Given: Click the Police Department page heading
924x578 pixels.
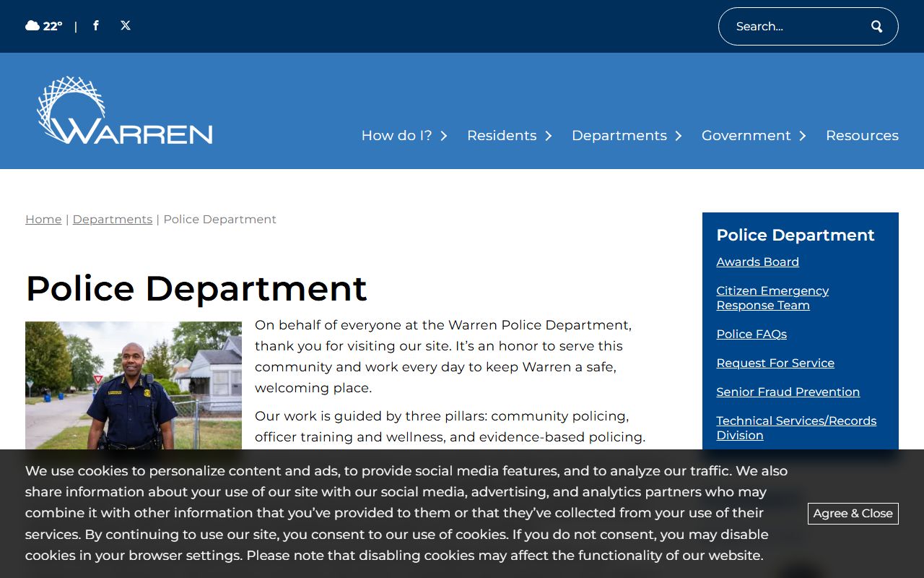Looking at the screenshot, I should pos(196,288).
